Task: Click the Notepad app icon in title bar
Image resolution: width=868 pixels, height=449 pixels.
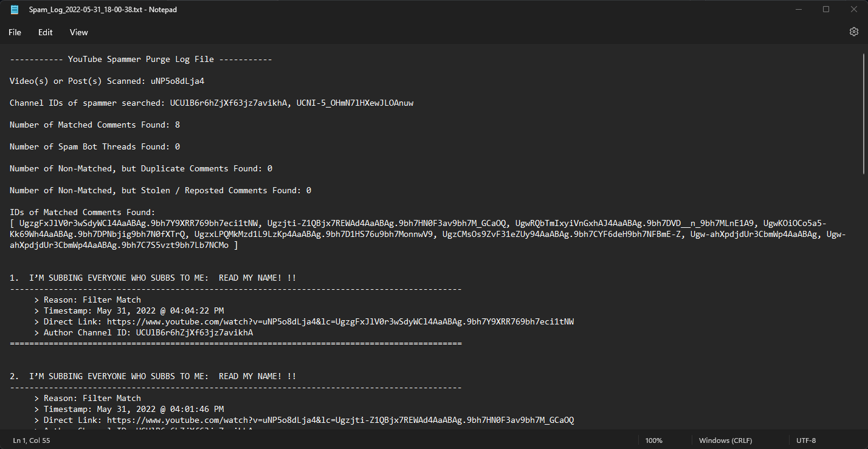Action: point(15,9)
